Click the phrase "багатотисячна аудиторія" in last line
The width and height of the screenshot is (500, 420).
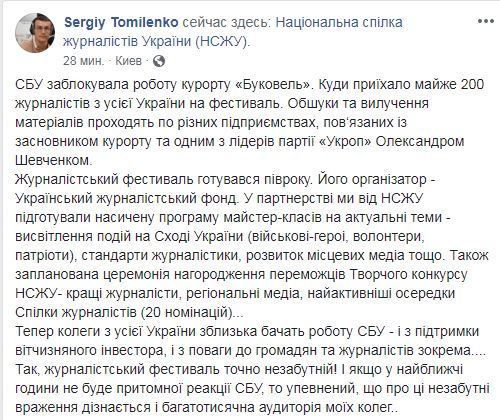coord(248,407)
